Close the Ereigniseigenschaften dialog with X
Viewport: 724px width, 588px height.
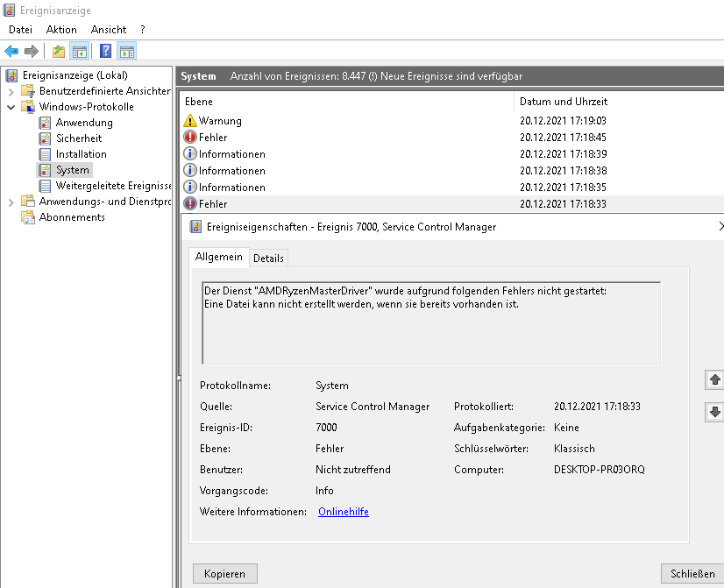tap(720, 226)
